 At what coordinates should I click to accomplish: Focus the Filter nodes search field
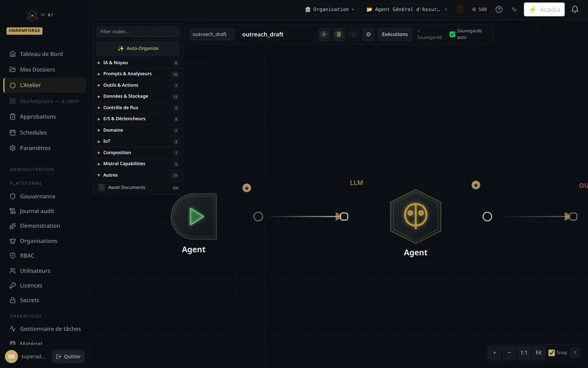tap(138, 32)
